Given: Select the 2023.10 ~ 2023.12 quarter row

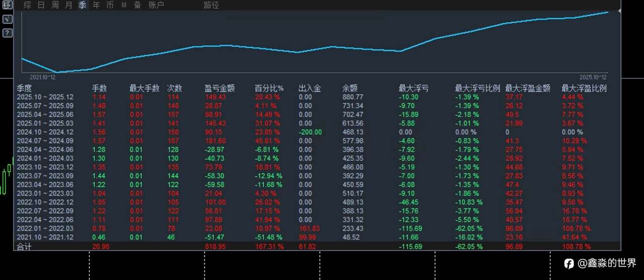Looking at the screenshot, I should (317, 167).
